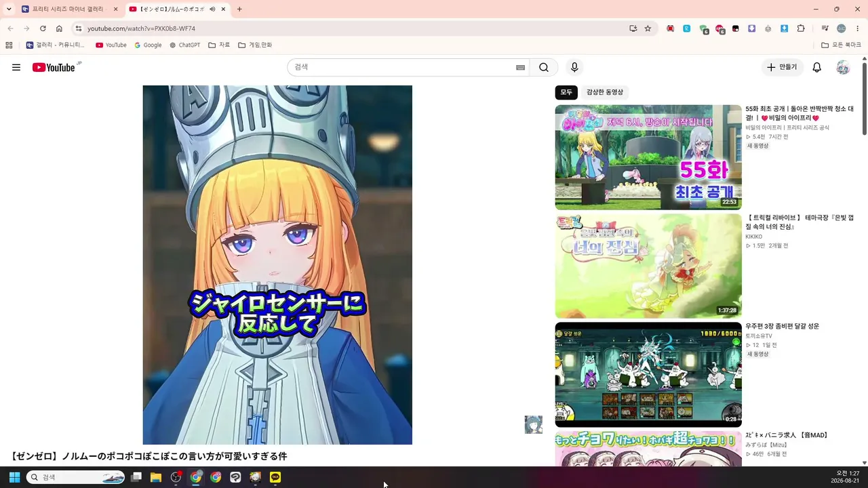Start voice search with the microphone icon
Viewport: 868px width, 488px height.
coord(574,67)
